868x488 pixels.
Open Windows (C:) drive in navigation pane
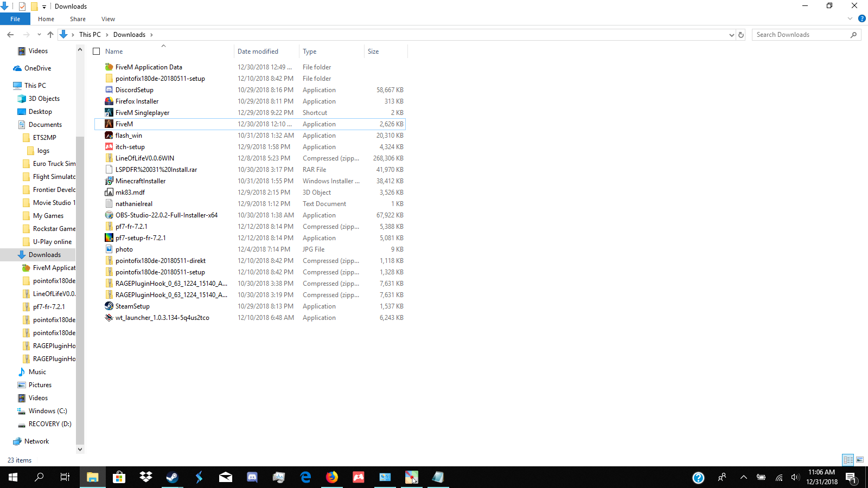[x=48, y=411]
